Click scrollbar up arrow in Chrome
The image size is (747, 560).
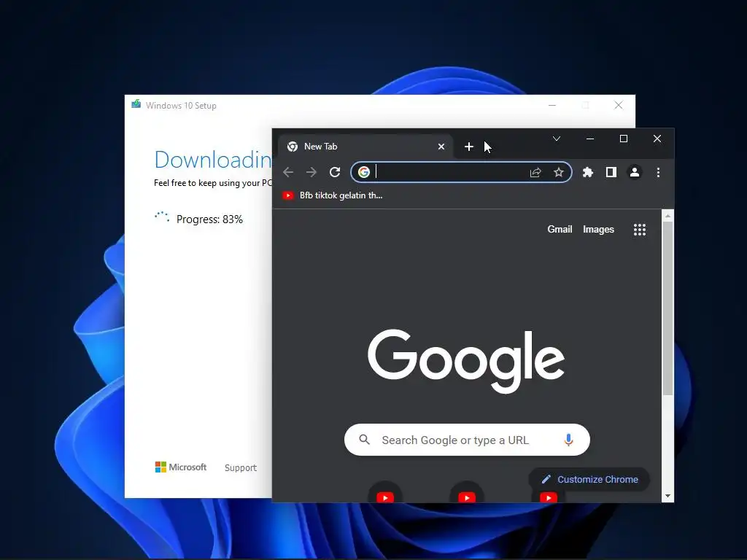point(668,216)
